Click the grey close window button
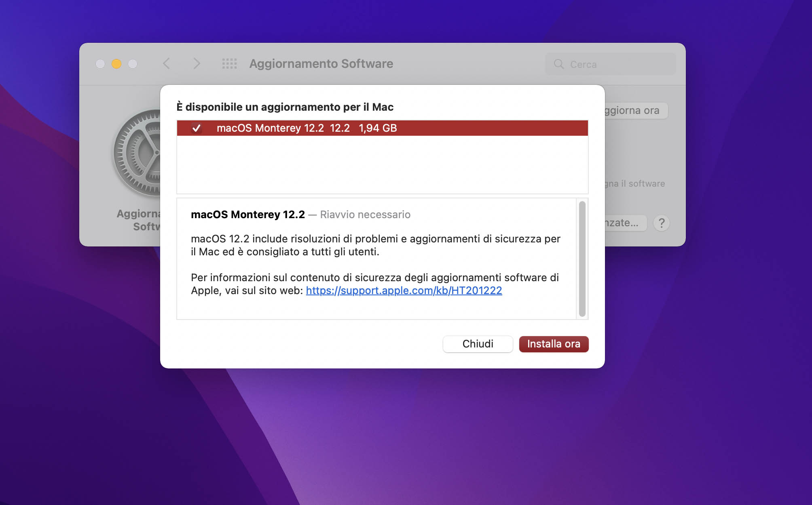Screen dimensions: 812x505 tap(100, 64)
